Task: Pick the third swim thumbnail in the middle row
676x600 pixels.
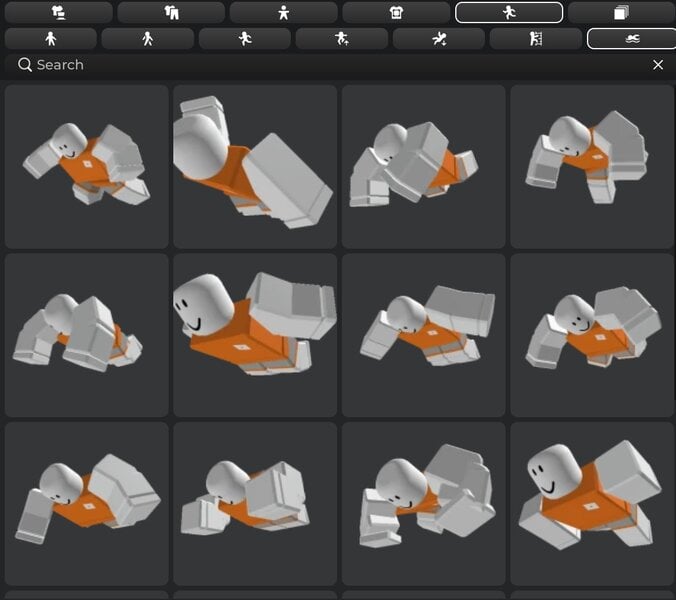Action: [x=424, y=335]
